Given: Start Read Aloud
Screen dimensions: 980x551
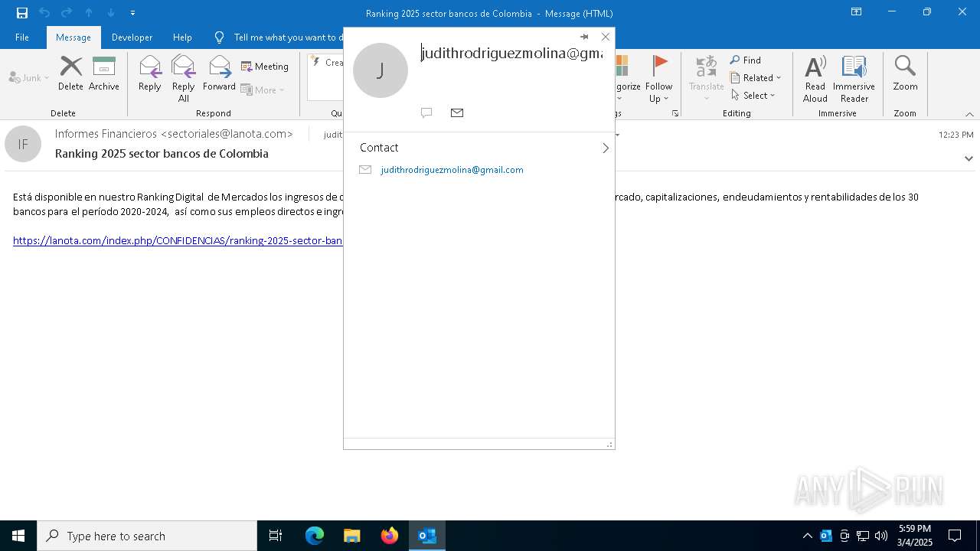Looking at the screenshot, I should 815,78.
